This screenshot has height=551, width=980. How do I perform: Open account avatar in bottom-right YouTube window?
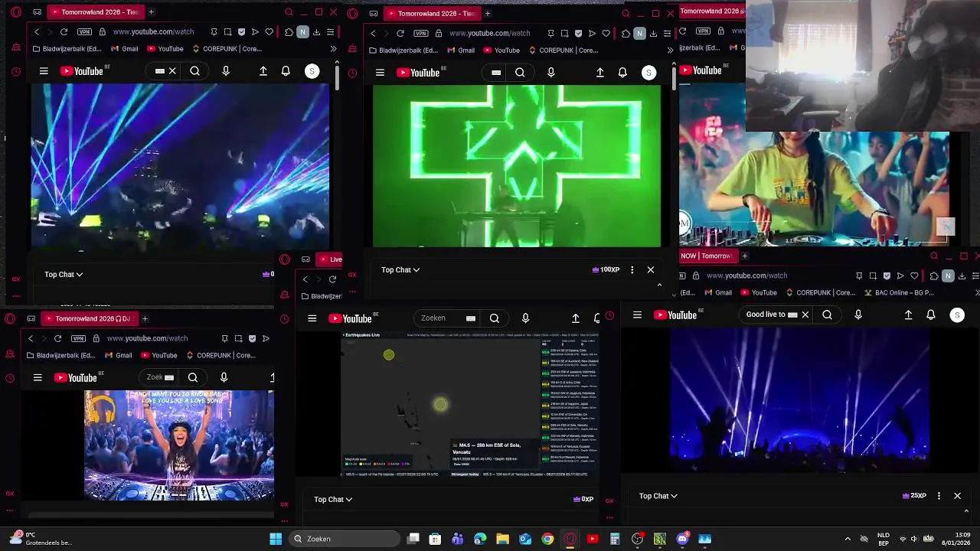pyautogui.click(x=956, y=315)
